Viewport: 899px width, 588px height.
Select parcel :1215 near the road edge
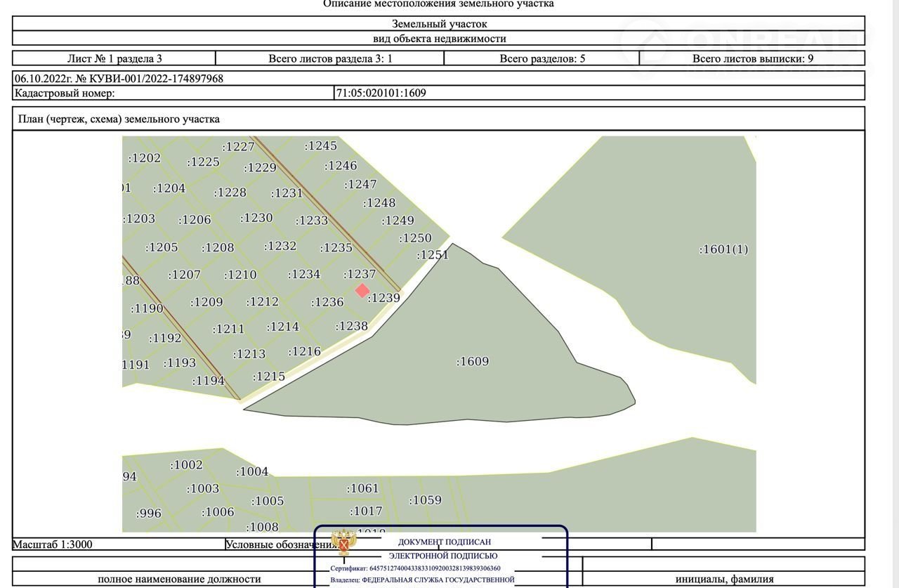(269, 377)
